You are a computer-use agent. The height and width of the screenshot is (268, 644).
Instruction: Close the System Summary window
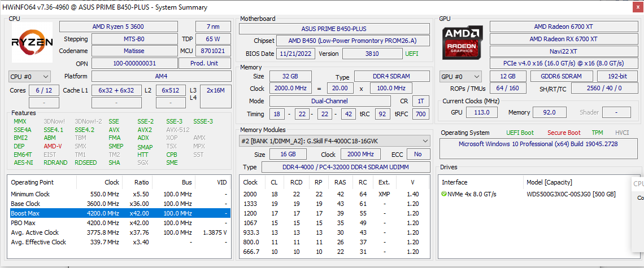tap(637, 7)
